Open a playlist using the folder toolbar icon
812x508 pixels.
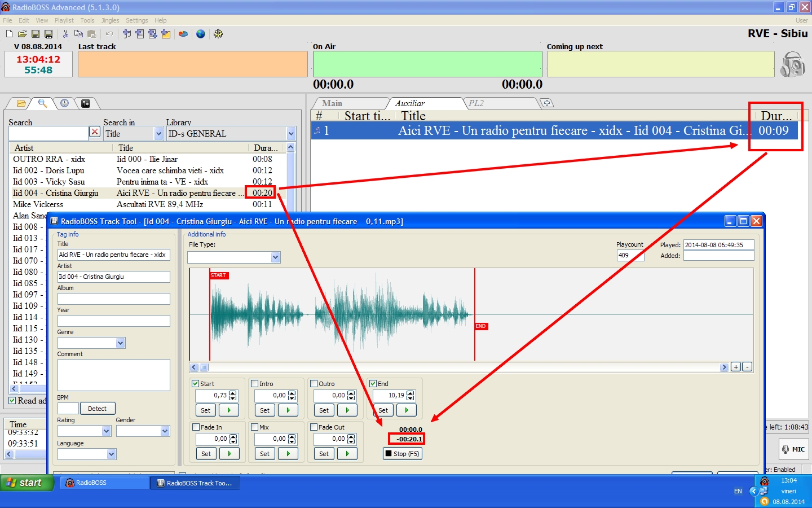pos(22,34)
